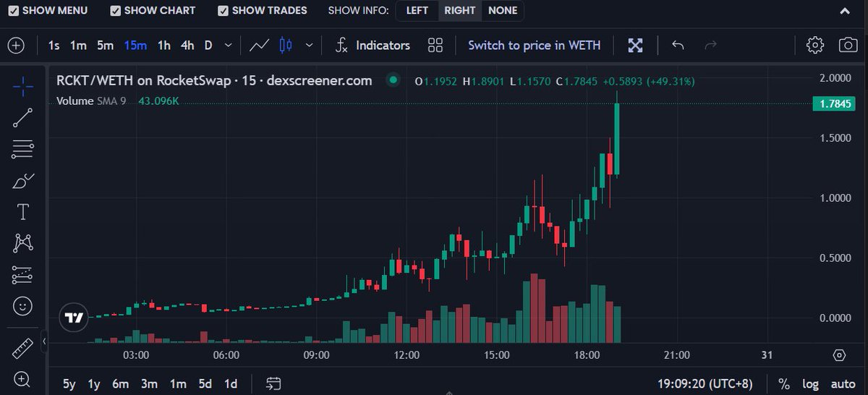This screenshot has height=395, width=868.
Task: Switch to price in WETH
Action: click(534, 46)
